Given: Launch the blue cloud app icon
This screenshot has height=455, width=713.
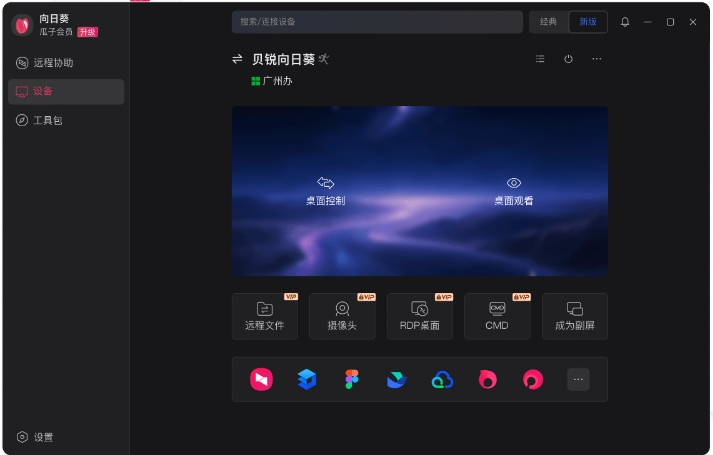Looking at the screenshot, I should [442, 380].
